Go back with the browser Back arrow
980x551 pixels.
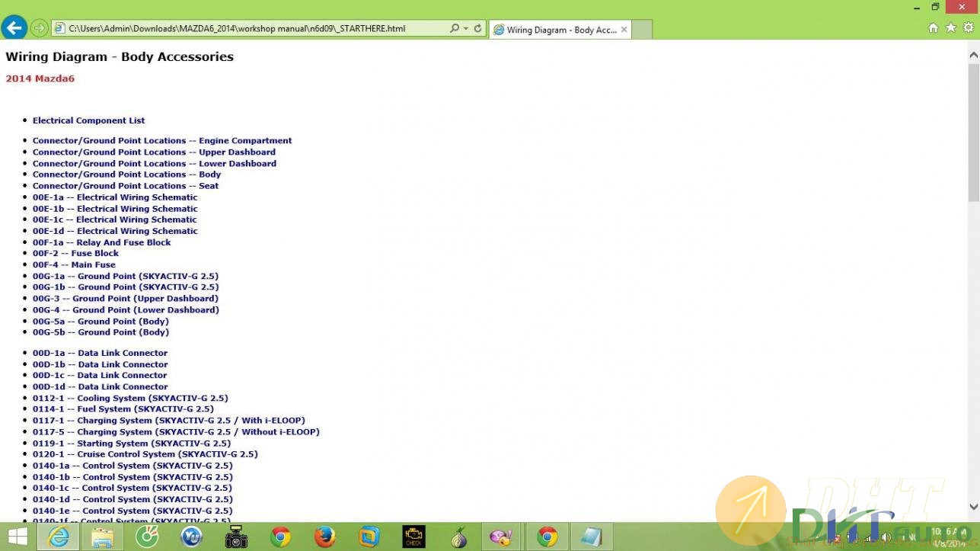[14, 28]
